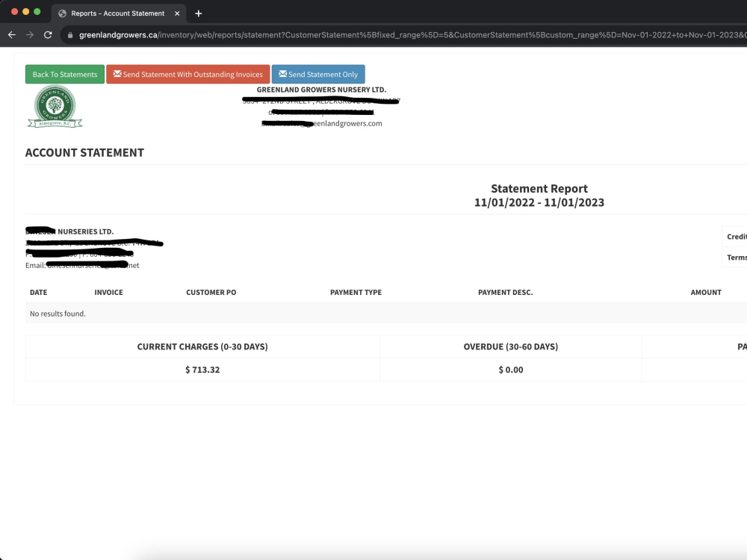Click the ACCOUNT STATEMENT heading

click(84, 152)
